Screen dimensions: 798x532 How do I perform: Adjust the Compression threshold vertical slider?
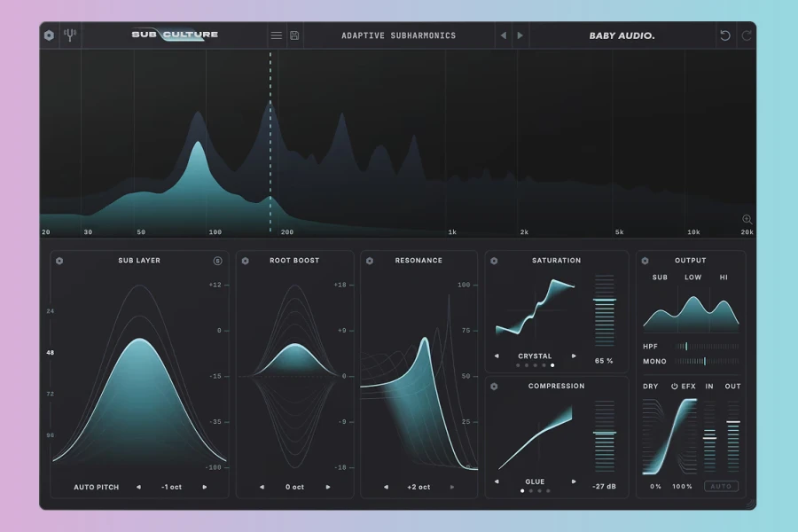pos(605,436)
